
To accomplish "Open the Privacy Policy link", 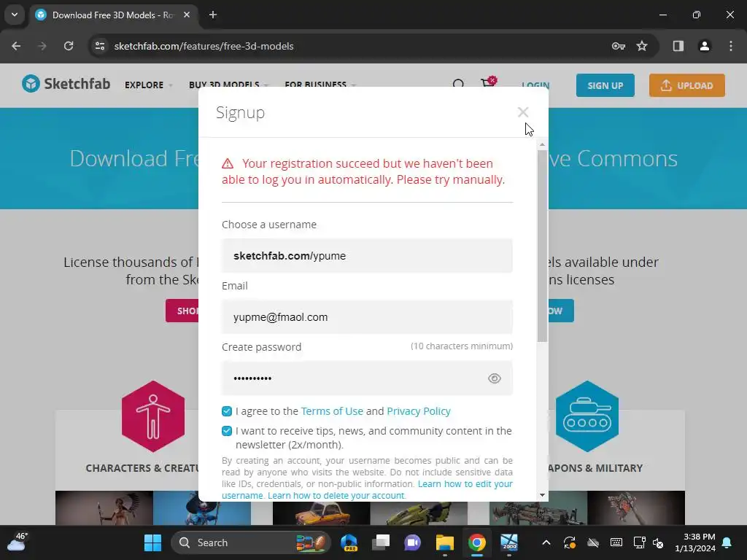I will (418, 411).
